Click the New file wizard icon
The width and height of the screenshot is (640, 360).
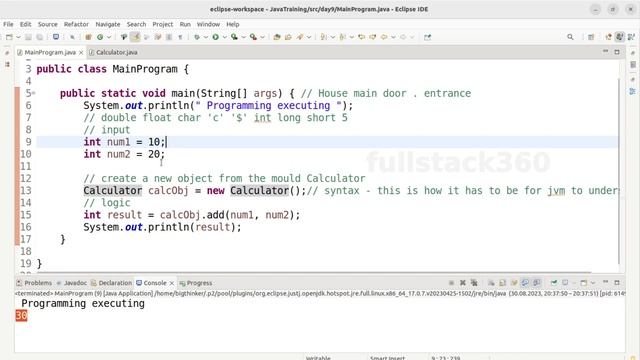coord(9,37)
